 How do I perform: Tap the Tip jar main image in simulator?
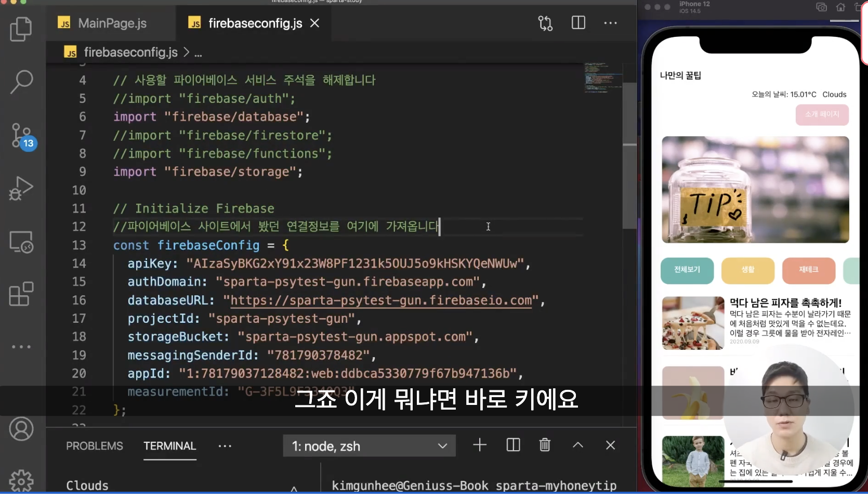[755, 190]
